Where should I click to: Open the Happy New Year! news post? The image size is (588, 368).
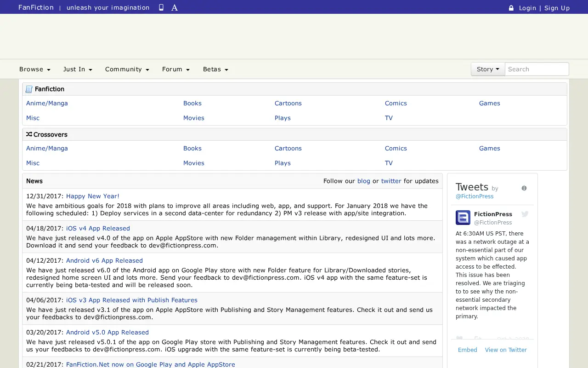click(x=93, y=196)
